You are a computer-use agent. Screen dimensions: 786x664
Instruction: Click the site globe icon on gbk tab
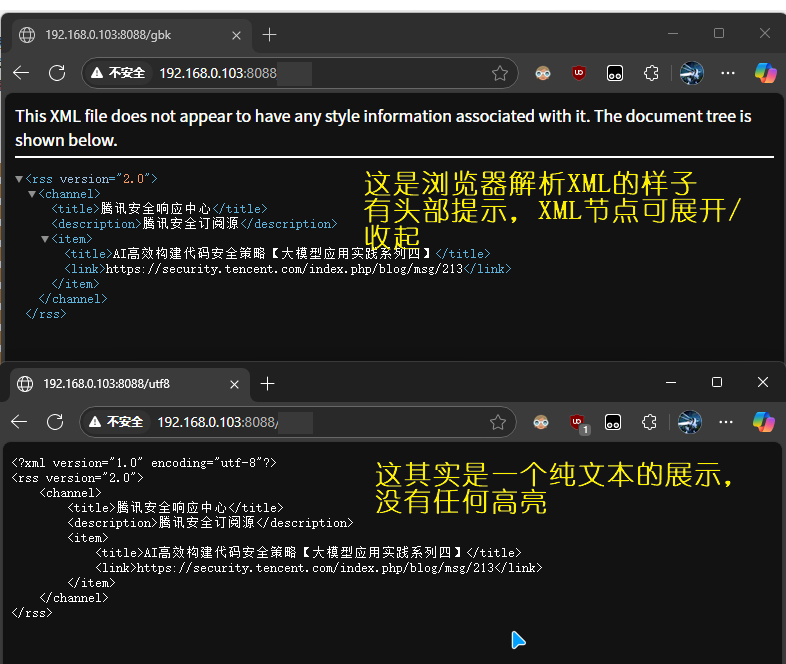click(x=27, y=35)
